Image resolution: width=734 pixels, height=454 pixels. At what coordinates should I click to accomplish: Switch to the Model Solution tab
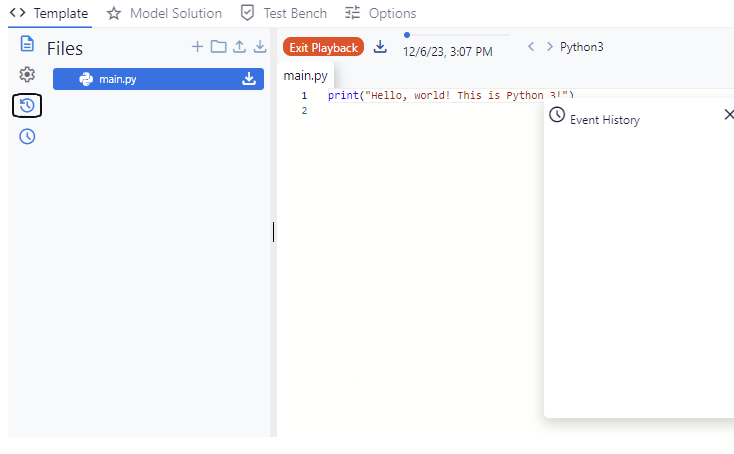click(x=165, y=13)
